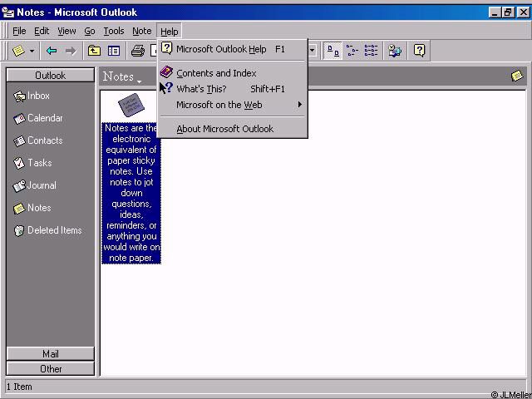
Task: Click the Mail group button
Action: [50, 354]
